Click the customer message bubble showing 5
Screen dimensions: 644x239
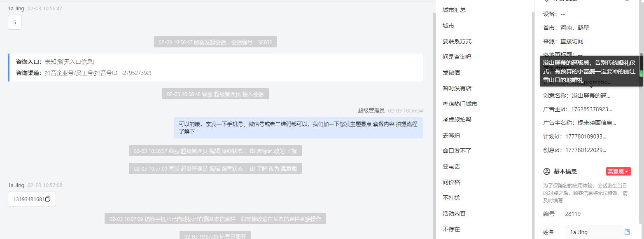coord(14,22)
